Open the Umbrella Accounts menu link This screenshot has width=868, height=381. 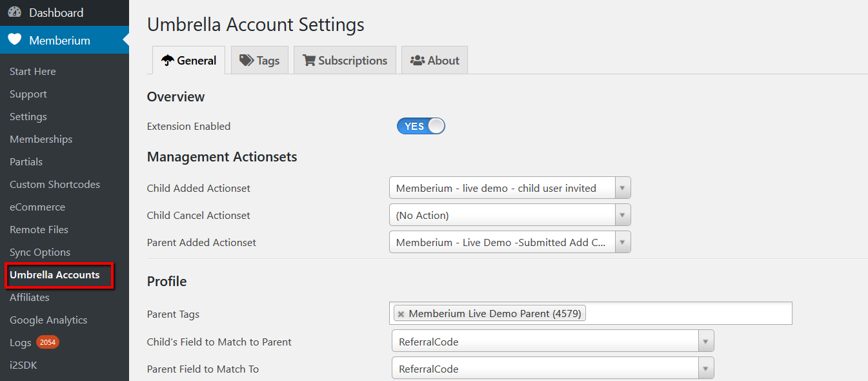55,274
